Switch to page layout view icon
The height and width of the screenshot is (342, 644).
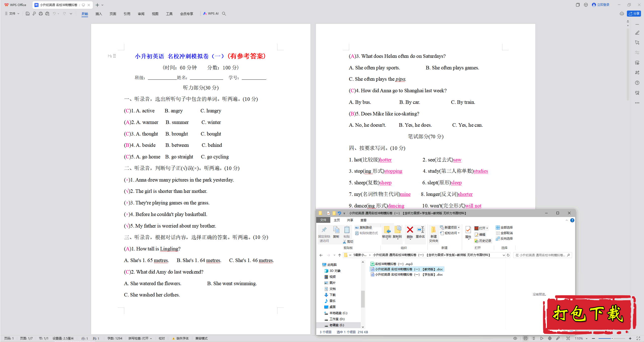click(x=526, y=338)
